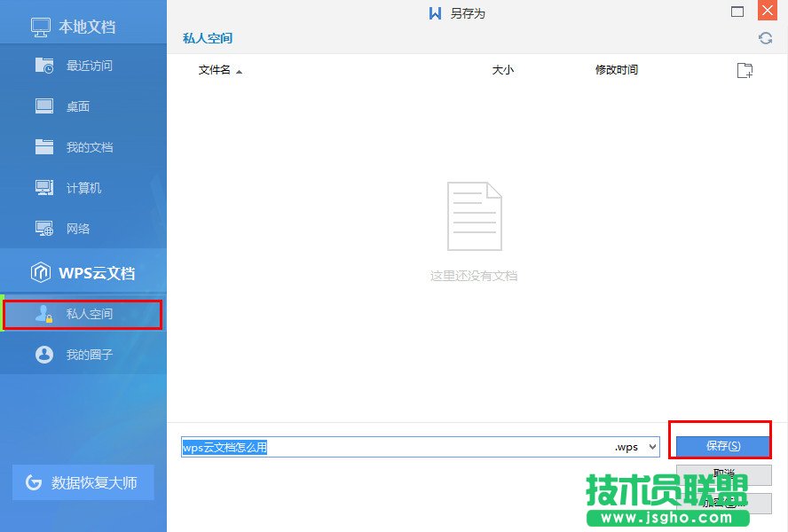Browse 计算机 (Computer)
Viewport: 788px width, 532px height.
click(x=83, y=187)
